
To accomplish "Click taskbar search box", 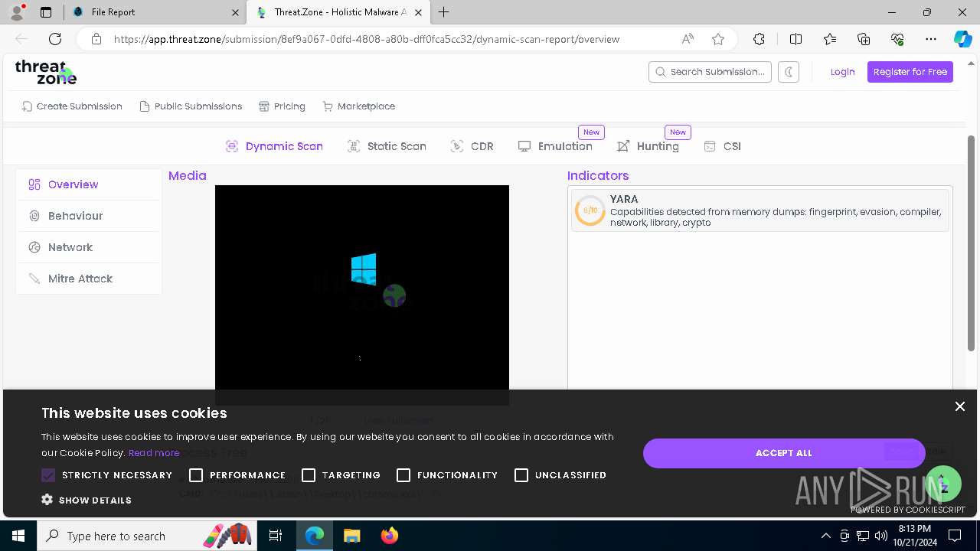I will pos(147,536).
